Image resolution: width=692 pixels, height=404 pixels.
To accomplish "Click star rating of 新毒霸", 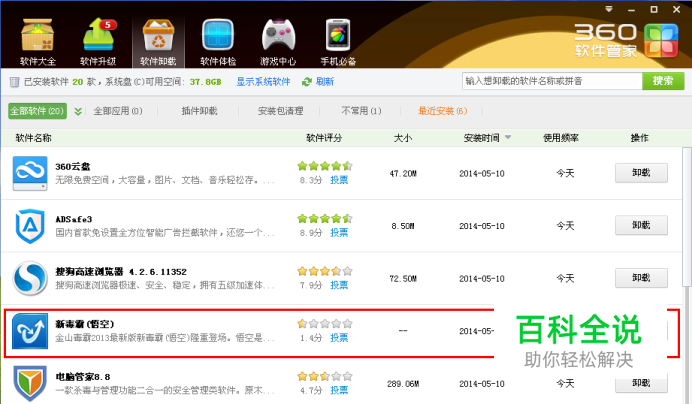I will 325,324.
